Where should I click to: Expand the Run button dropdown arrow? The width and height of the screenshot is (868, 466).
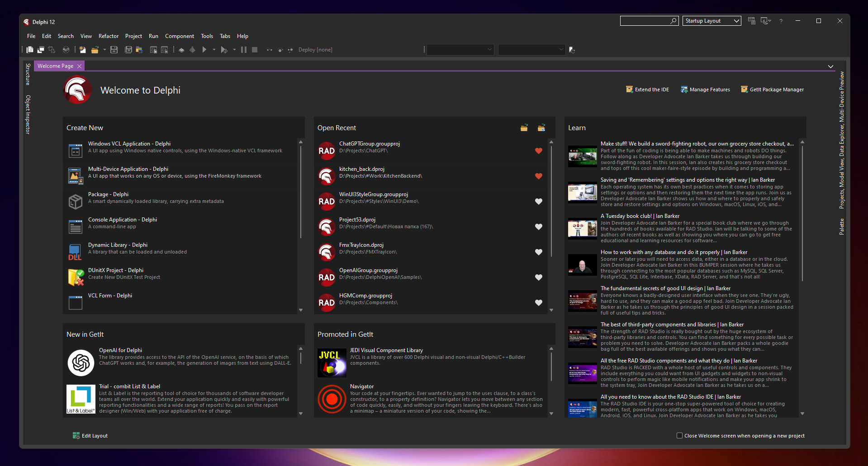214,50
